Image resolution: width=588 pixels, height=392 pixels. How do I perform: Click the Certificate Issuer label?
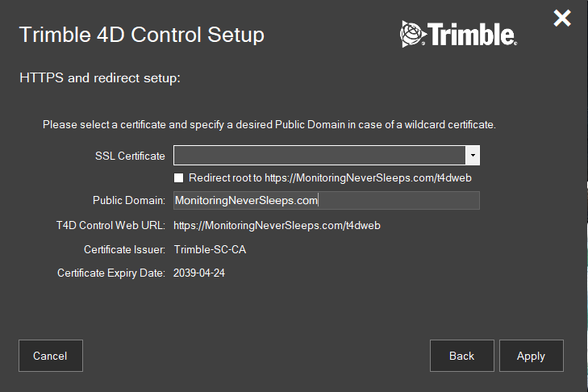[124, 249]
